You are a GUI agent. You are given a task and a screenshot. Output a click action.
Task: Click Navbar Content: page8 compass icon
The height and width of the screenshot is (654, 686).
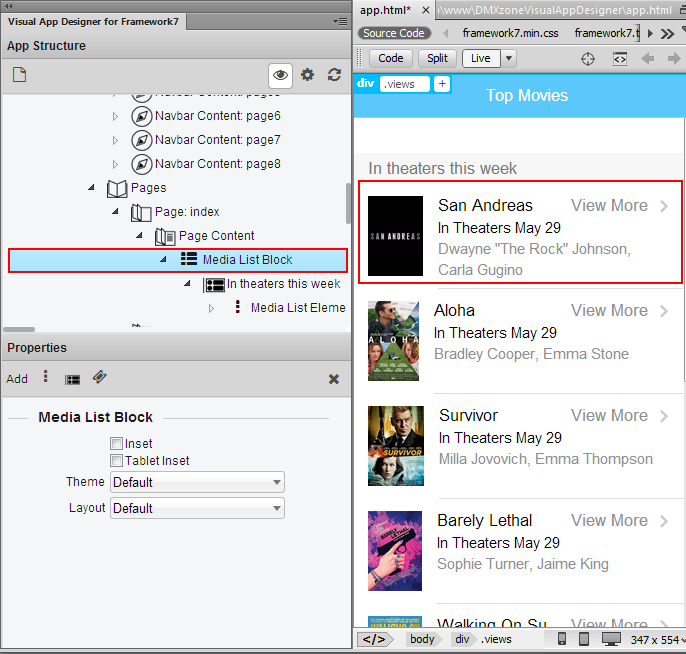pos(142,164)
